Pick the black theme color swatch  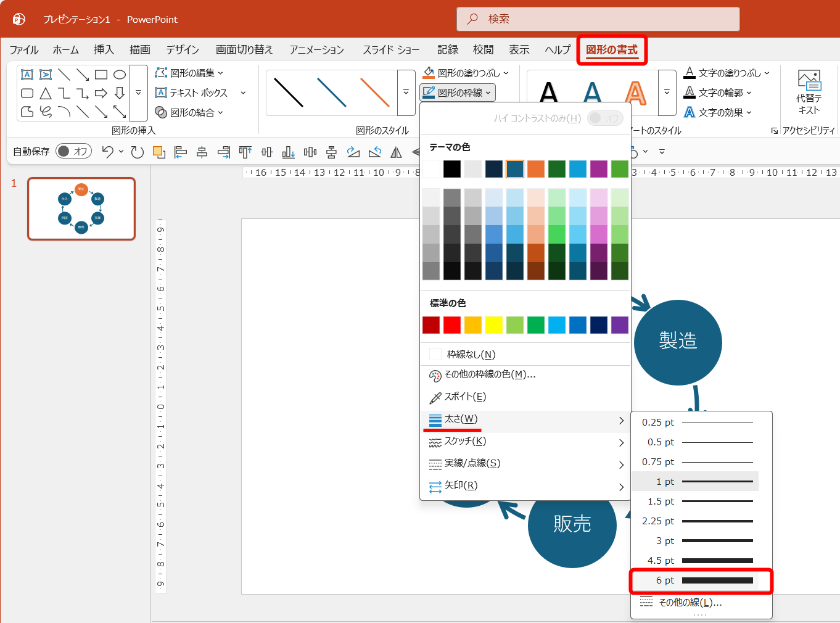[x=452, y=169]
